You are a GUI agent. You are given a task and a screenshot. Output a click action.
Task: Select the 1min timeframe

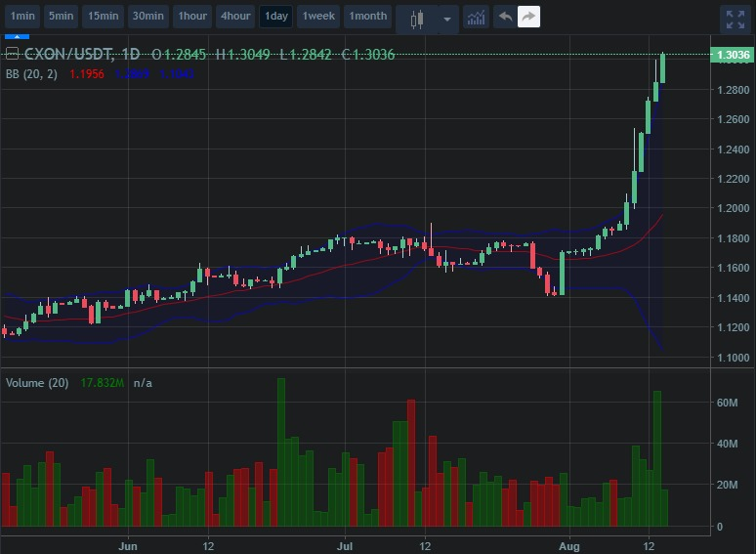coord(22,17)
